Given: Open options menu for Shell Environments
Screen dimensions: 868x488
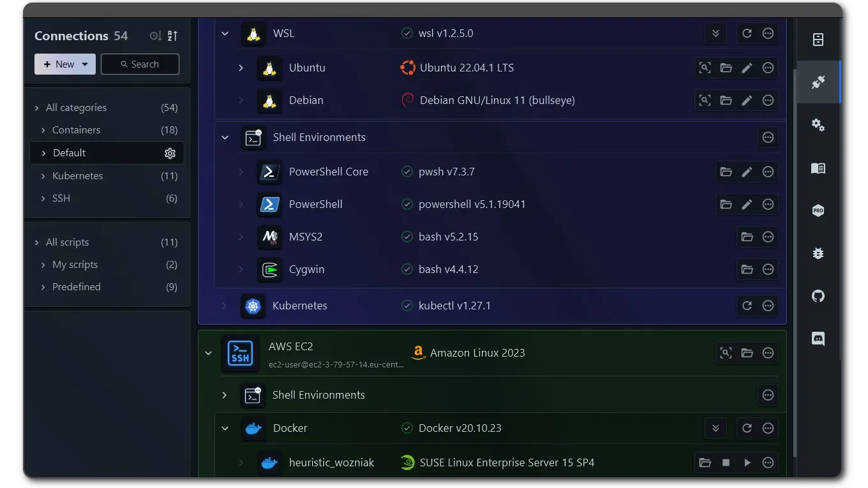Looking at the screenshot, I should pyautogui.click(x=768, y=137).
